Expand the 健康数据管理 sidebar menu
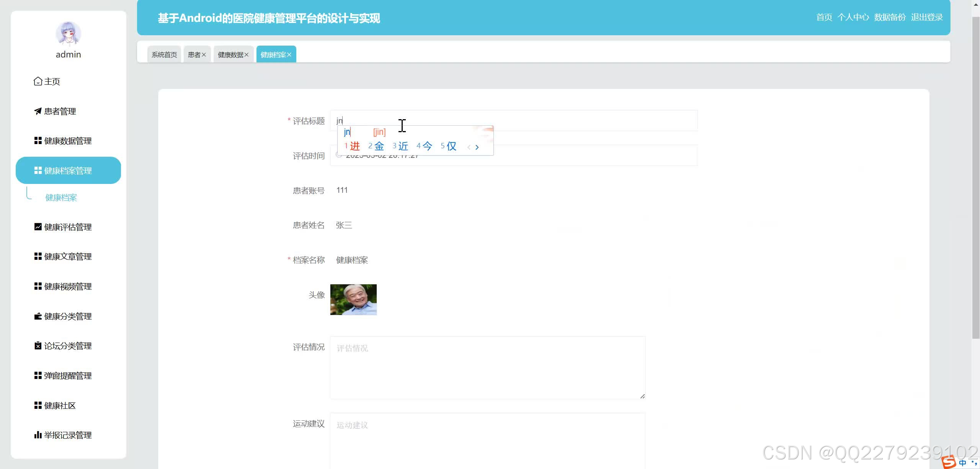 point(68,141)
